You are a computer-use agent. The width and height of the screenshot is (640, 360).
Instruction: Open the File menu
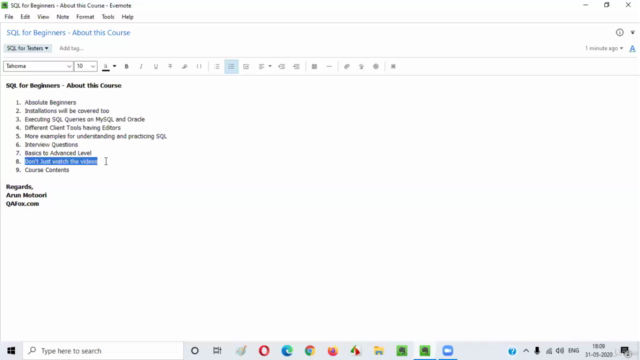point(9,17)
